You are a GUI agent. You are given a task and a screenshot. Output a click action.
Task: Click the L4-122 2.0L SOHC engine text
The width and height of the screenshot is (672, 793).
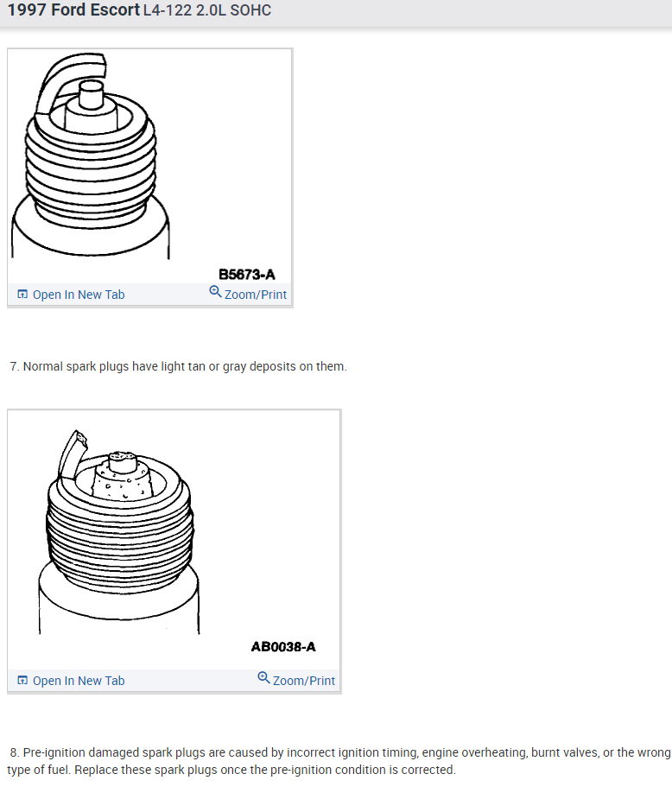click(x=207, y=10)
